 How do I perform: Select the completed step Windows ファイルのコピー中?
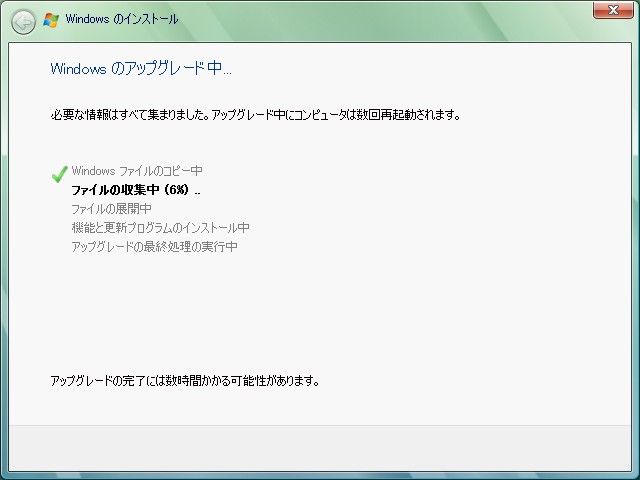pos(136,171)
